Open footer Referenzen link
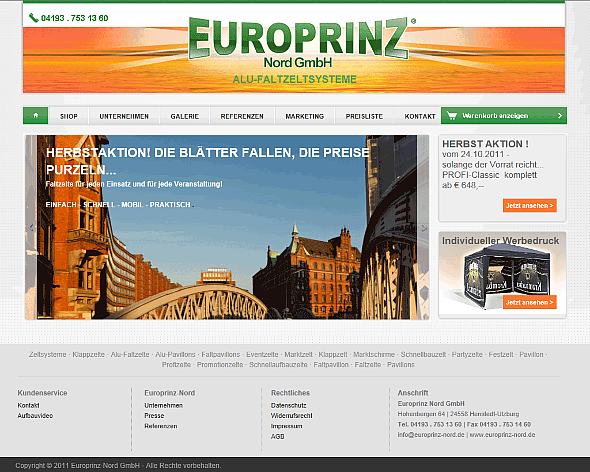 click(161, 426)
